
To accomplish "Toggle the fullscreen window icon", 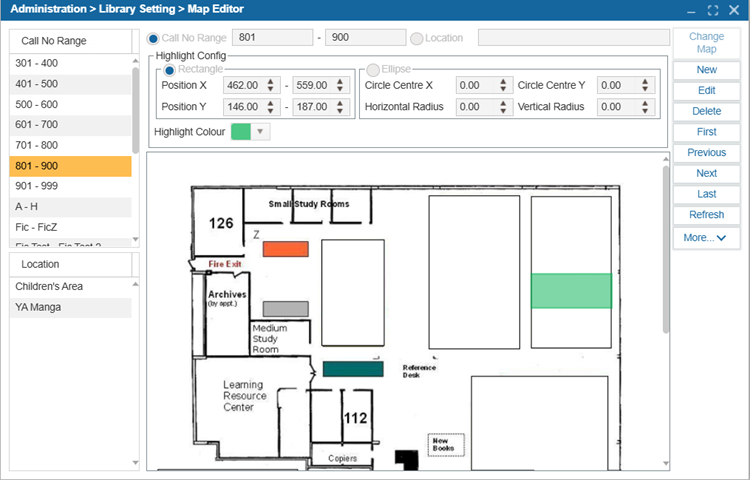I will pos(713,10).
